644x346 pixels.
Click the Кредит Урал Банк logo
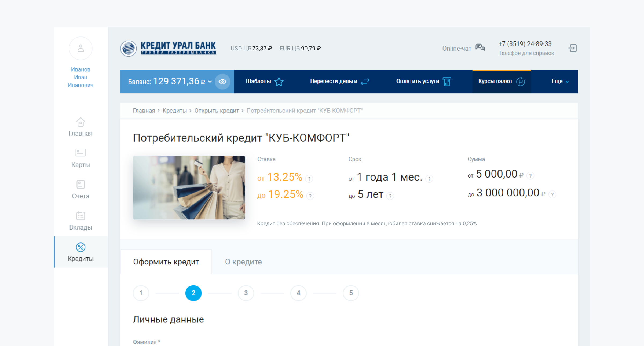[x=168, y=49]
